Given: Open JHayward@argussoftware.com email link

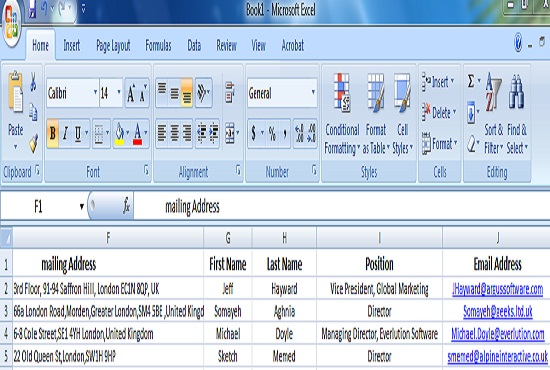Looking at the screenshot, I should 497,289.
